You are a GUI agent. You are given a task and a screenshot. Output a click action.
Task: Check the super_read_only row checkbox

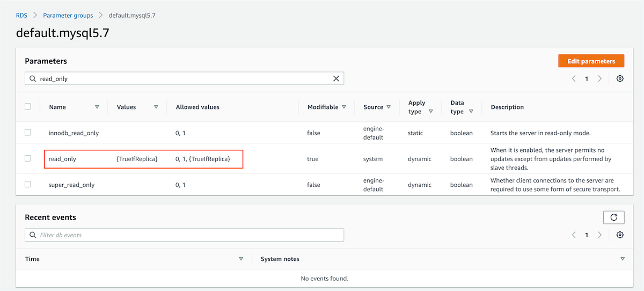point(28,184)
